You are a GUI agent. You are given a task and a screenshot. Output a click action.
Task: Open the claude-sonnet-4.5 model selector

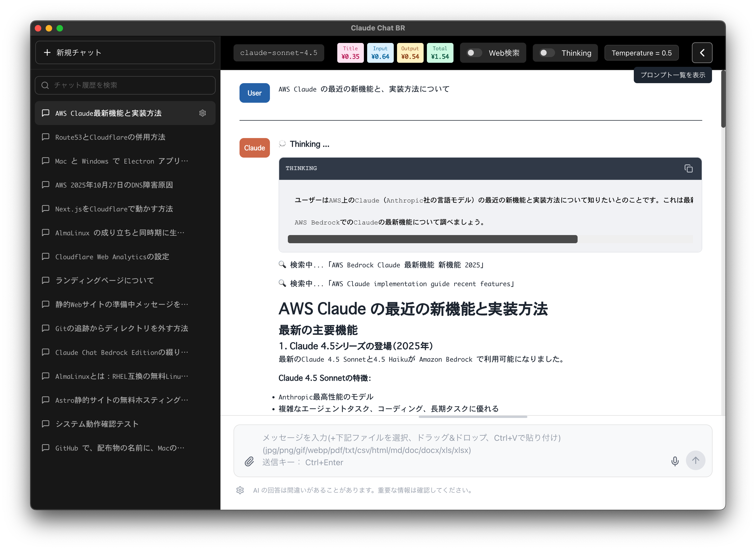click(279, 53)
